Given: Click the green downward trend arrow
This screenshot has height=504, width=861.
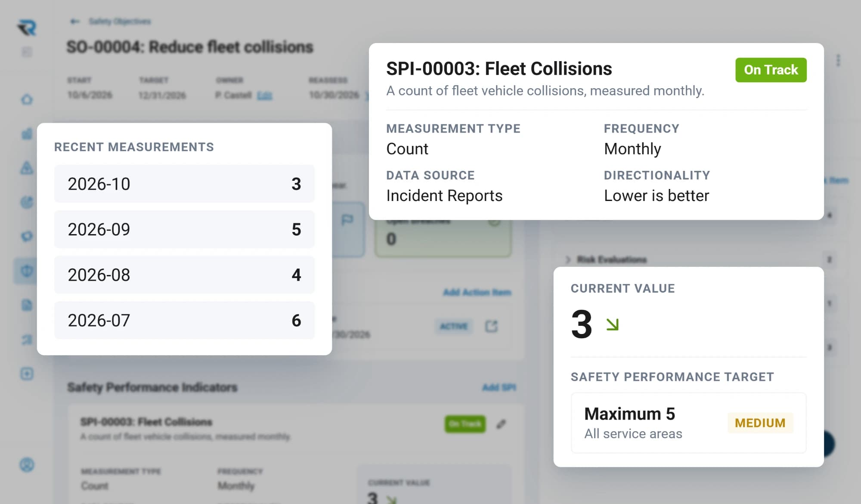Looking at the screenshot, I should (612, 324).
